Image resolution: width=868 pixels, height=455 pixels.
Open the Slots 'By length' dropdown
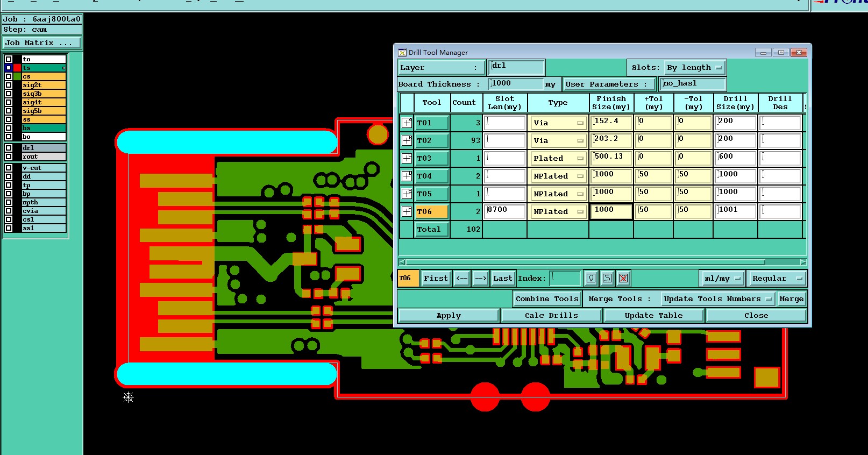click(695, 68)
